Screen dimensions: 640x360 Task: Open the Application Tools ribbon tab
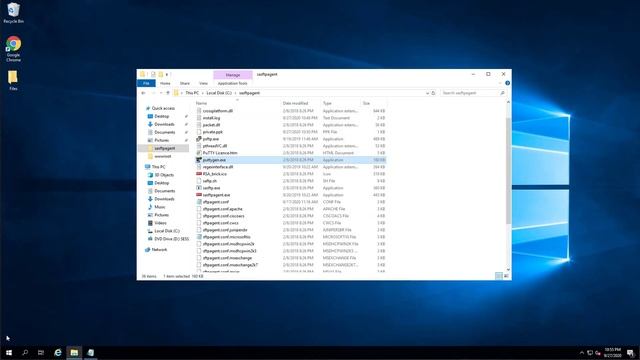tap(233, 83)
